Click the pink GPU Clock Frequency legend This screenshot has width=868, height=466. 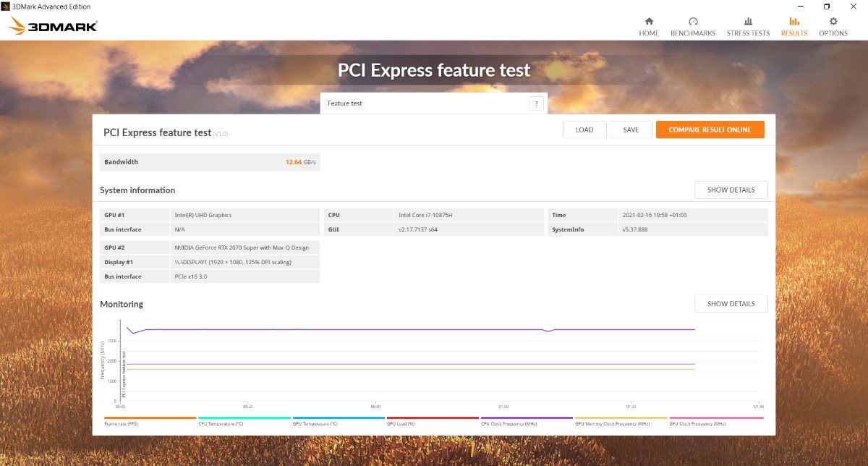(715, 418)
